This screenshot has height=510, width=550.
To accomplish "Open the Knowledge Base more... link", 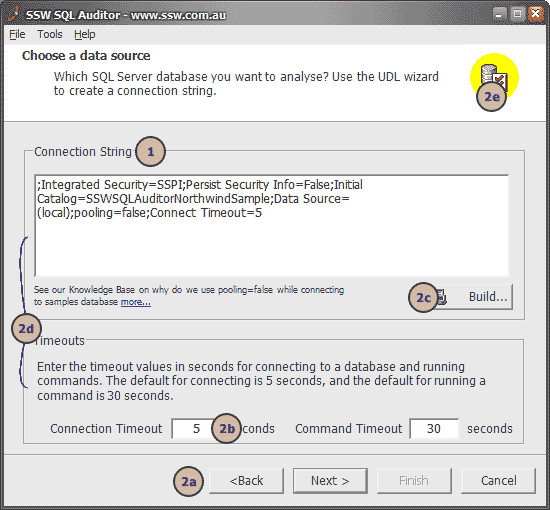I will coord(136,302).
